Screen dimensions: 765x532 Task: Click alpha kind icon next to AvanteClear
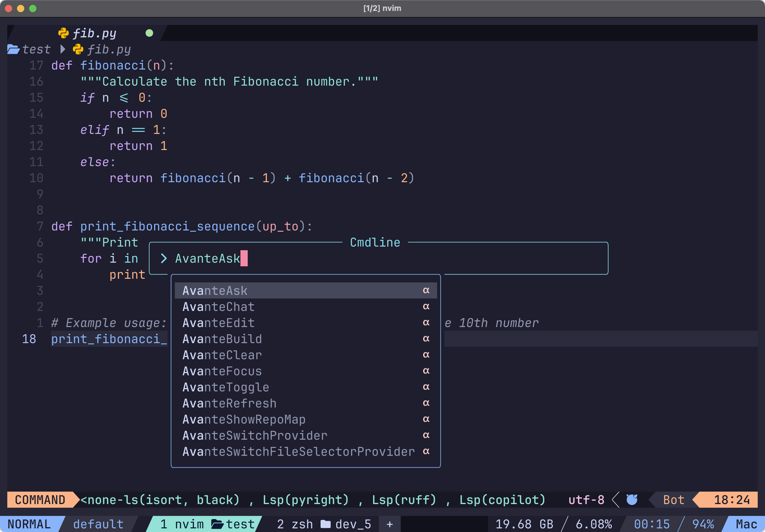(426, 355)
